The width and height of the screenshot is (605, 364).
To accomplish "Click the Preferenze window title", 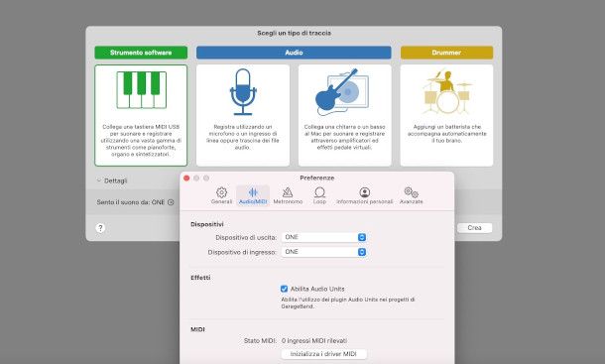I will coord(316,178).
